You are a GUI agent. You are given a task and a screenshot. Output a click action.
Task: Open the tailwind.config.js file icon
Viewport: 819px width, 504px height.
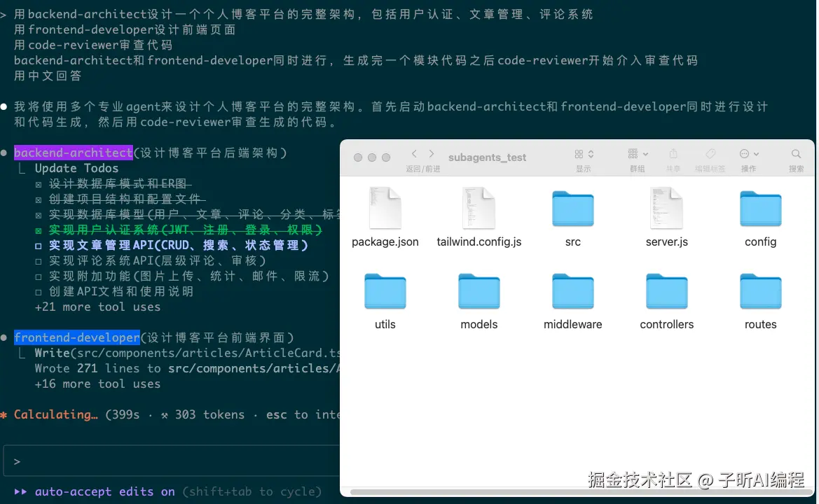click(x=479, y=208)
